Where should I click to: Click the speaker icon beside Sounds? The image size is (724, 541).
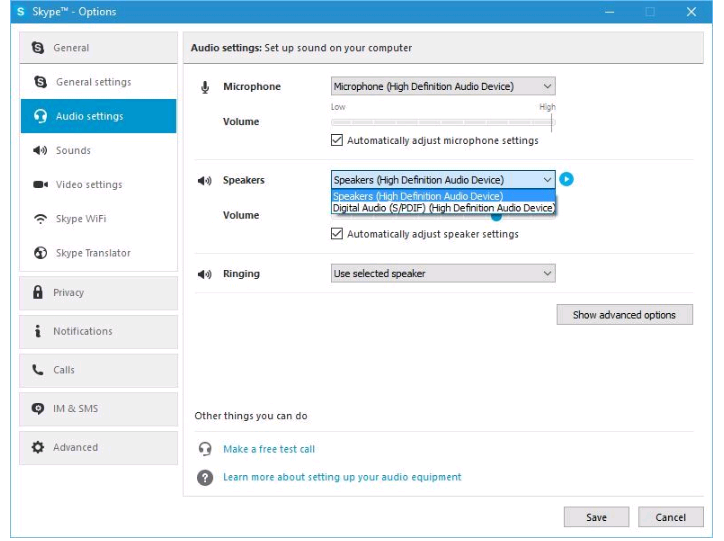point(40,150)
